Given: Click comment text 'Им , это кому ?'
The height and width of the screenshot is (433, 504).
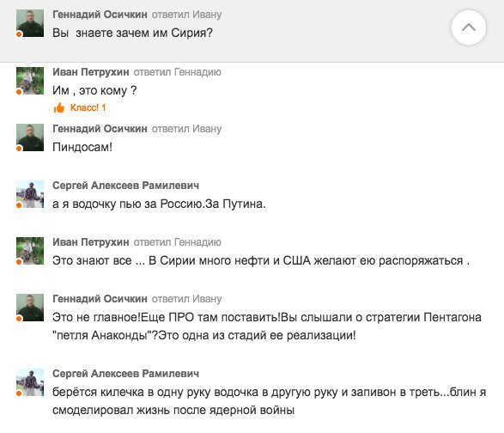Looking at the screenshot, I should coord(94,90).
